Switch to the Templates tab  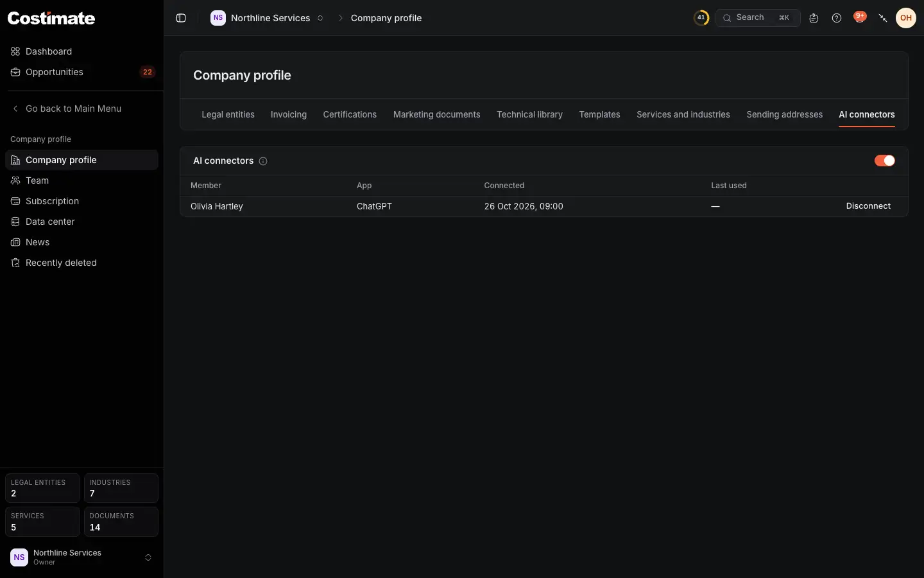coord(599,114)
